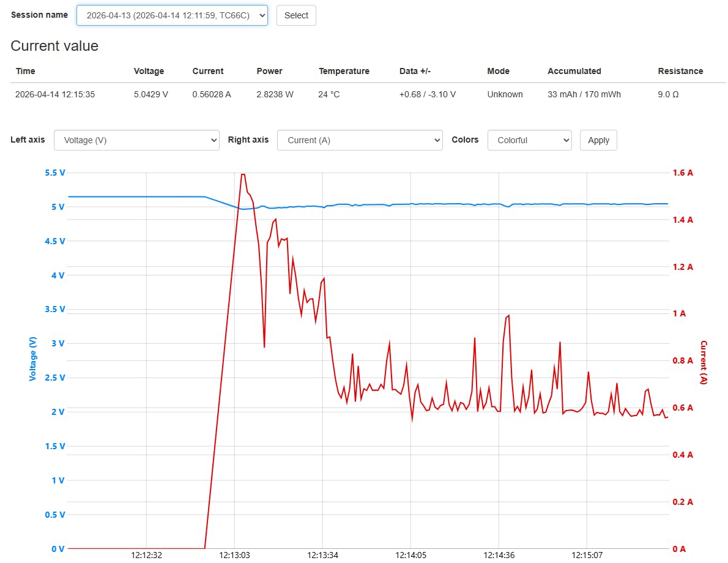Click the 12:14:36 time axis label
The width and height of the screenshot is (728, 563).
point(499,555)
